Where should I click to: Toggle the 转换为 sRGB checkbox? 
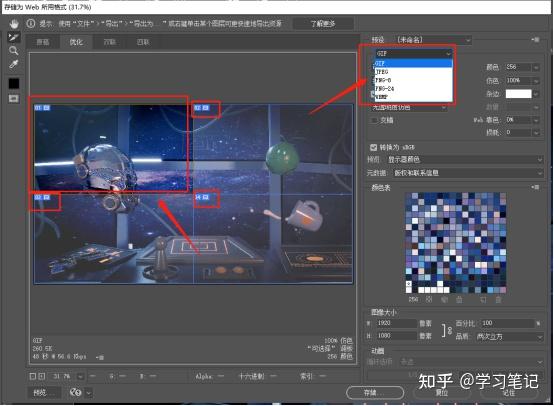[373, 147]
